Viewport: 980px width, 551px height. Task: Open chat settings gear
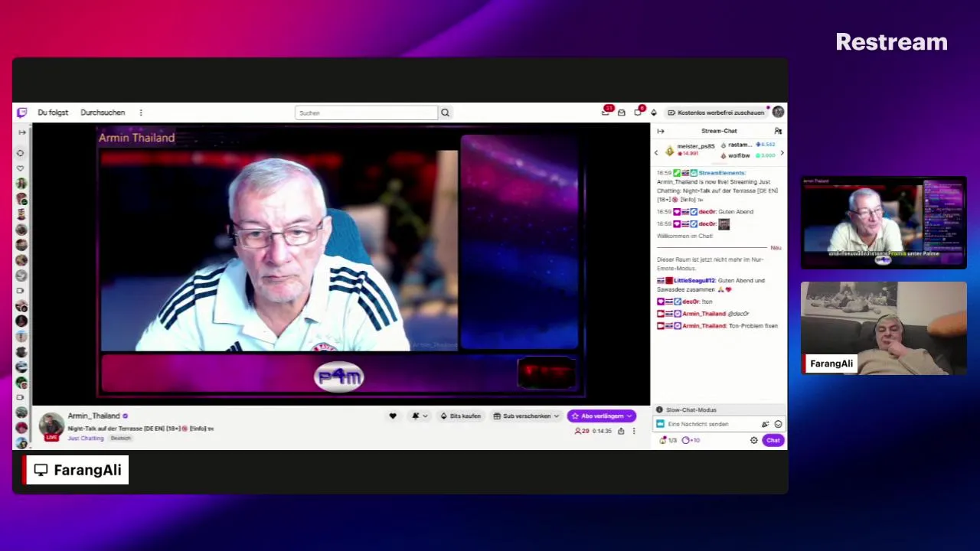(x=754, y=440)
